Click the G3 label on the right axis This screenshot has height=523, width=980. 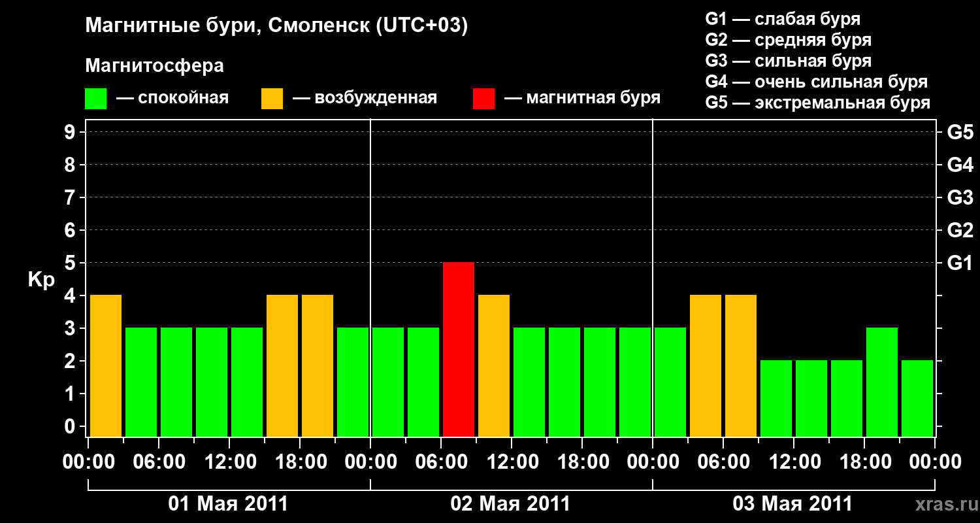tap(960, 197)
